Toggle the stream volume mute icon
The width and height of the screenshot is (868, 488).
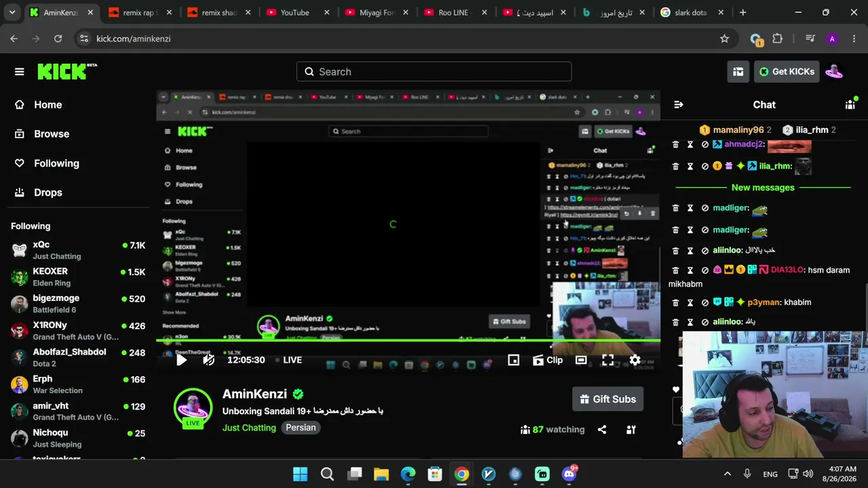coord(209,360)
